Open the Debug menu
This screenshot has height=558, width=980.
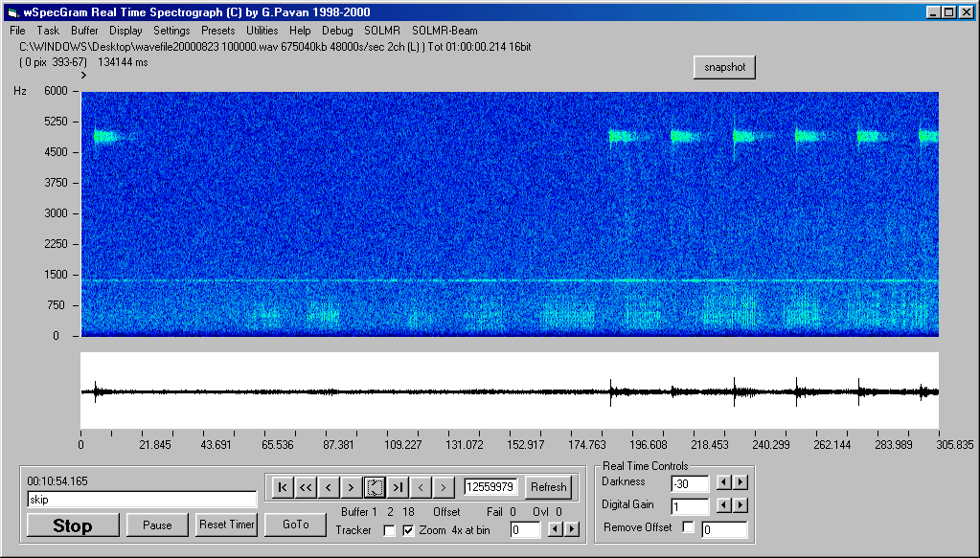(x=337, y=31)
